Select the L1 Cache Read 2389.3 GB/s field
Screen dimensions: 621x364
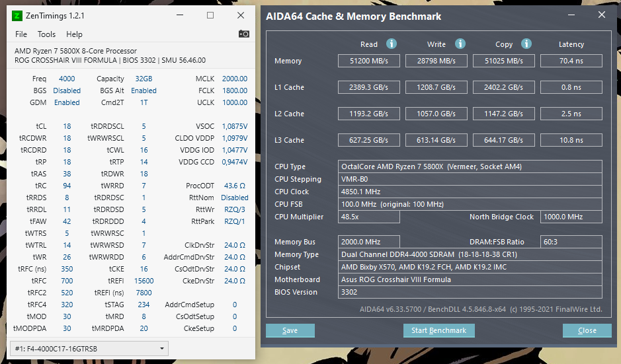(x=369, y=87)
